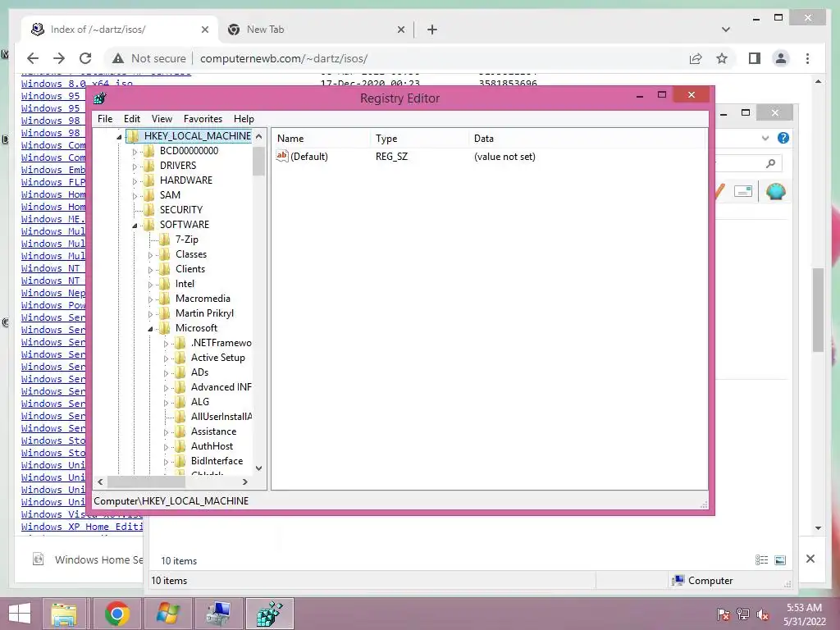
Task: Expand the Intel key
Action: pyautogui.click(x=150, y=285)
